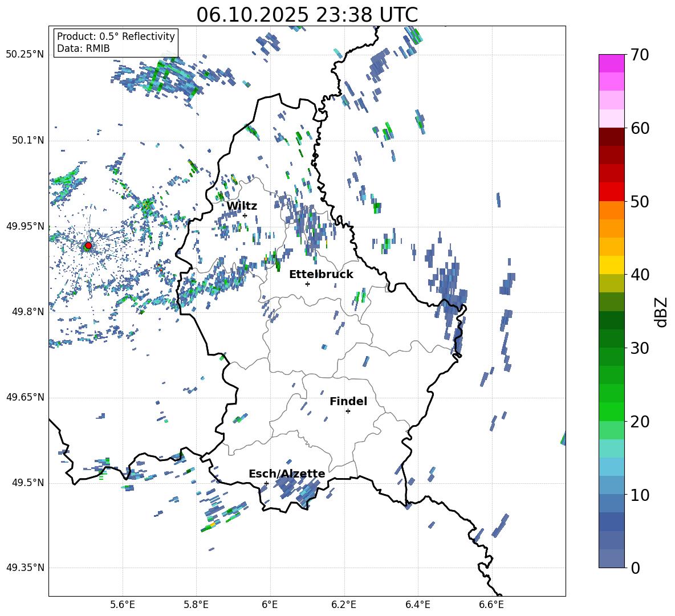Click the Data: RMIB text
The width and height of the screenshot is (675, 616).
(83, 48)
